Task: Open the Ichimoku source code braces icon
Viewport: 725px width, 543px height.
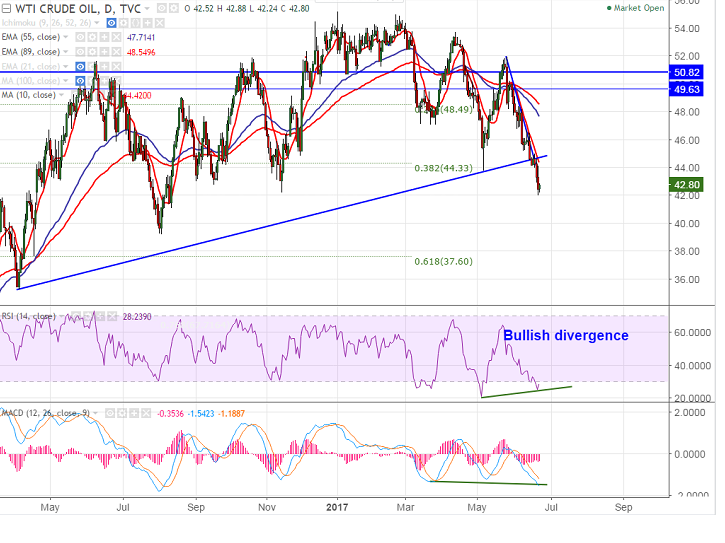Action: pyautogui.click(x=135, y=23)
